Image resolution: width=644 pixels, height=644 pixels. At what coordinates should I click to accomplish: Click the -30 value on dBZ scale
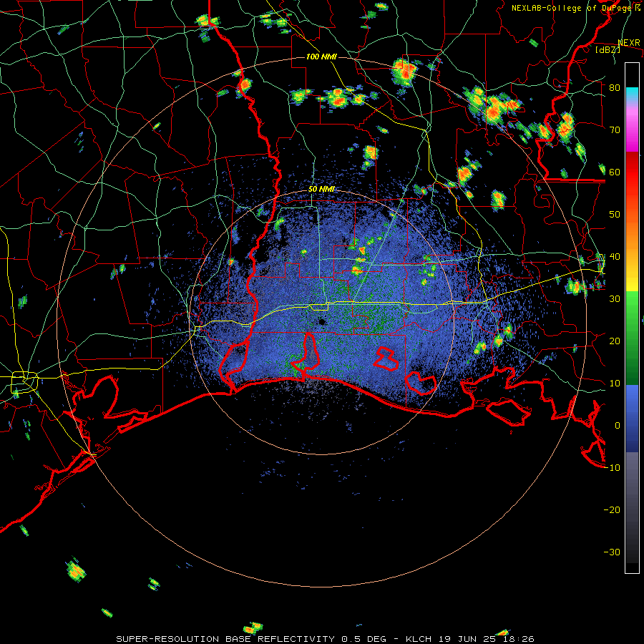coord(612,552)
